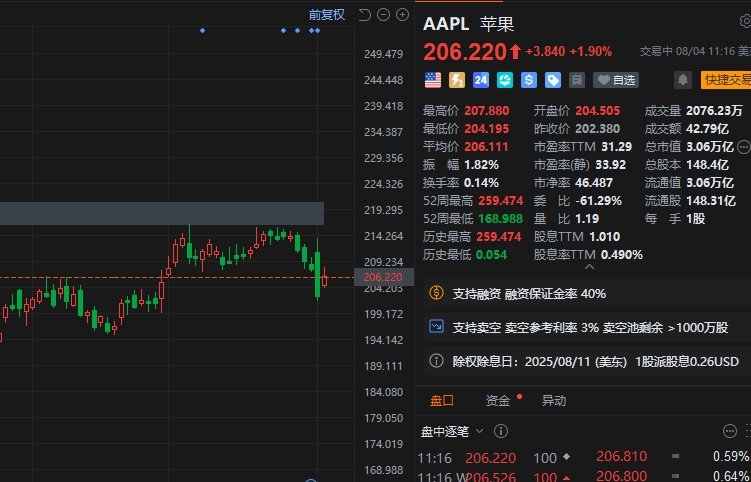Click the info icon beside 盘中逐笔
This screenshot has width=751, height=482.
coord(501,431)
